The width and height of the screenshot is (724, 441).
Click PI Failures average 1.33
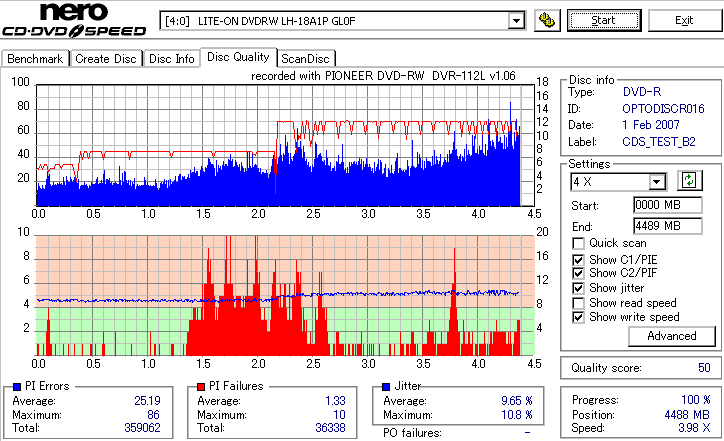coord(335,401)
